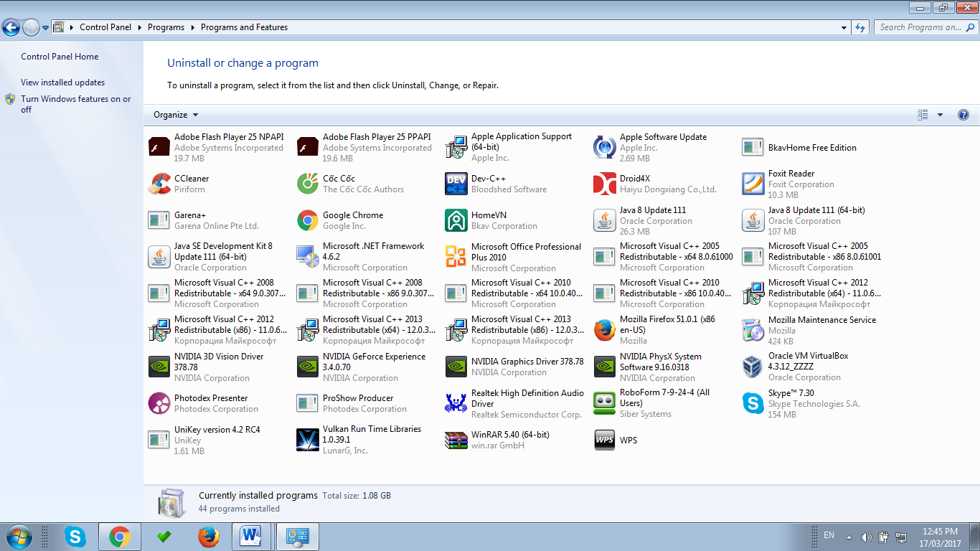Image resolution: width=980 pixels, height=551 pixels.
Task: Select the NVIDIA GeForce Experience icon
Action: (307, 367)
